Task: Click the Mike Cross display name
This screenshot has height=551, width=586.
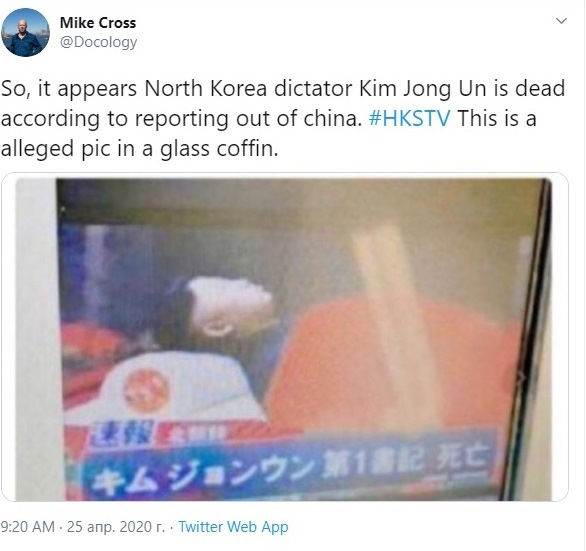Action: [98, 23]
